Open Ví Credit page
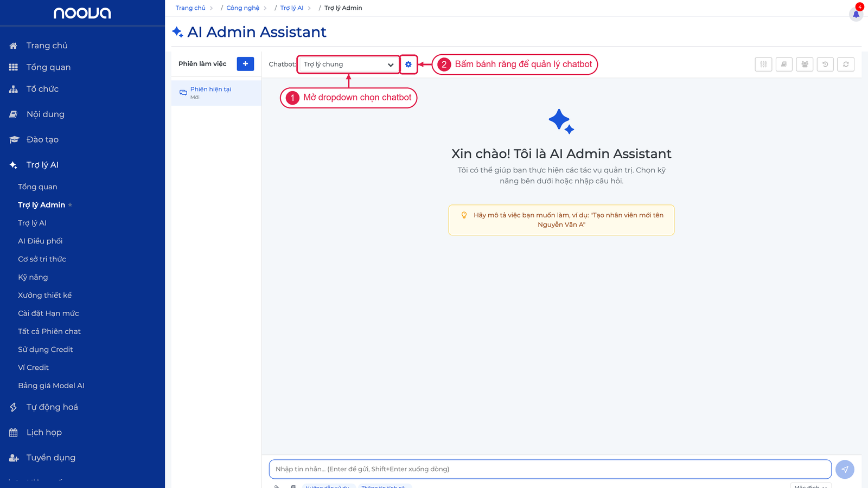This screenshot has width=868, height=488. [33, 368]
